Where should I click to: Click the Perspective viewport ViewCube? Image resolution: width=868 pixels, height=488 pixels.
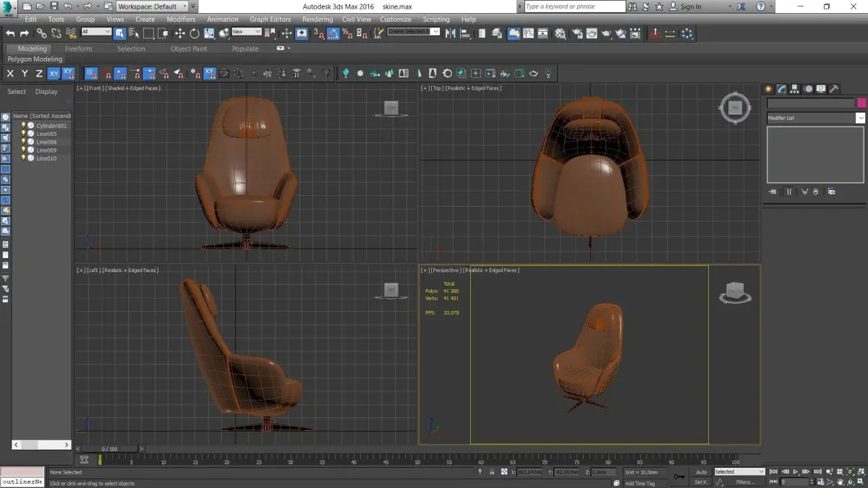coord(735,291)
